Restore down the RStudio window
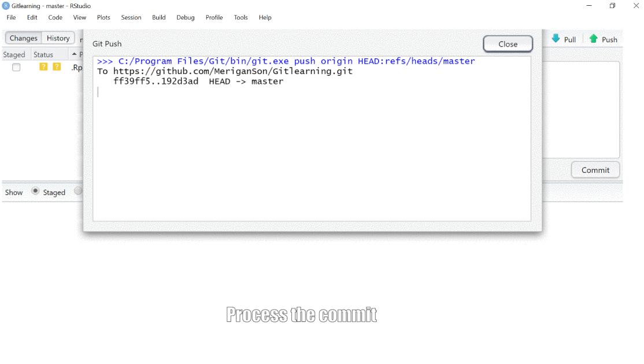 (x=612, y=6)
